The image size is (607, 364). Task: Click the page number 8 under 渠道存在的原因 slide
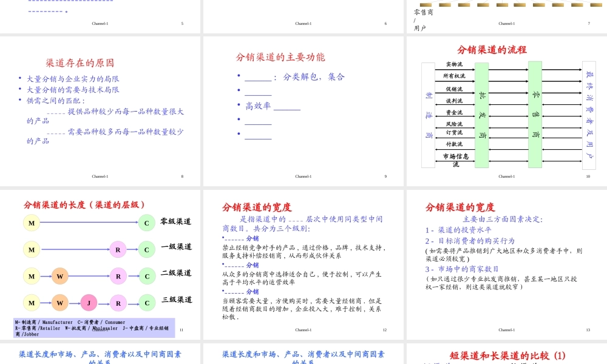pyautogui.click(x=182, y=177)
